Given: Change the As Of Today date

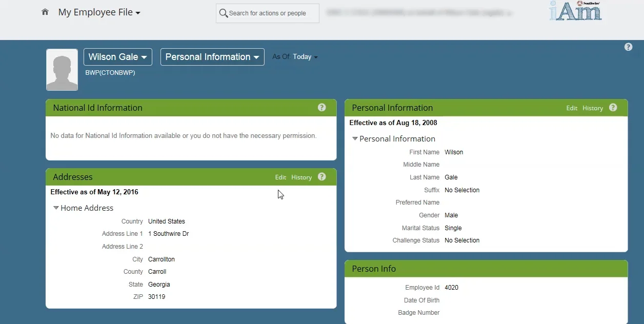Looking at the screenshot, I should click(x=305, y=57).
